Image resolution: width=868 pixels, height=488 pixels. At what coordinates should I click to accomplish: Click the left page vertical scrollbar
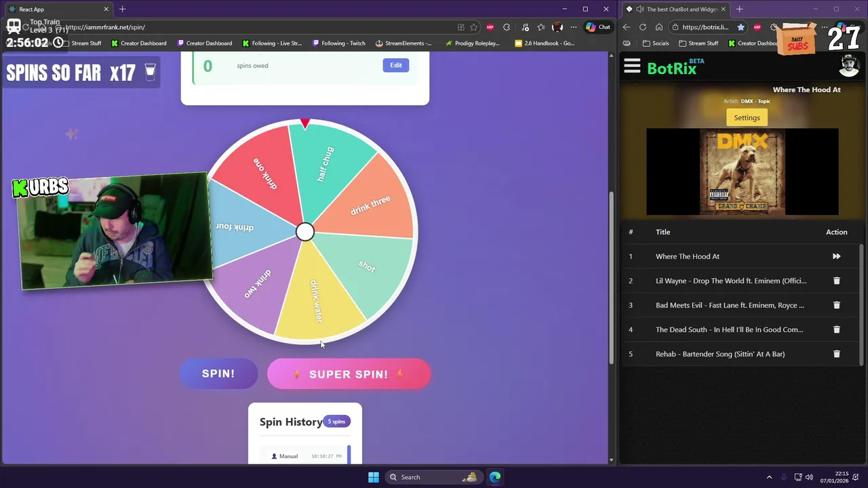[610, 278]
